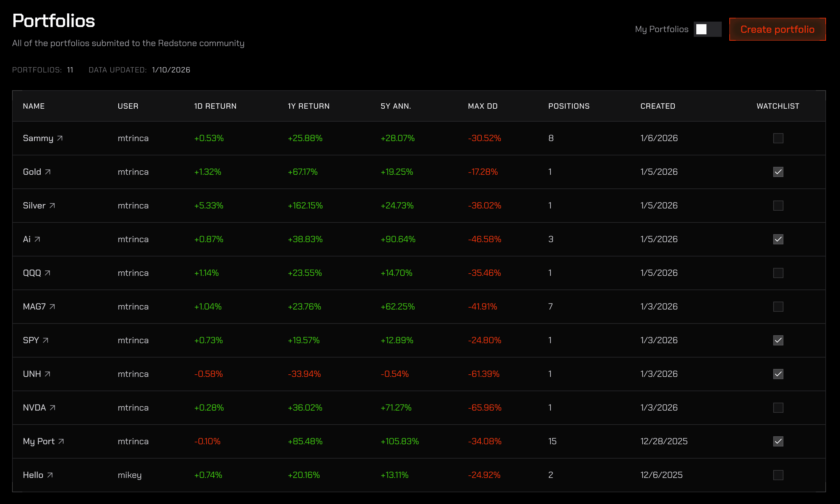Open the UNH portfolio with the arrow icon
This screenshot has width=840, height=504.
click(x=48, y=374)
